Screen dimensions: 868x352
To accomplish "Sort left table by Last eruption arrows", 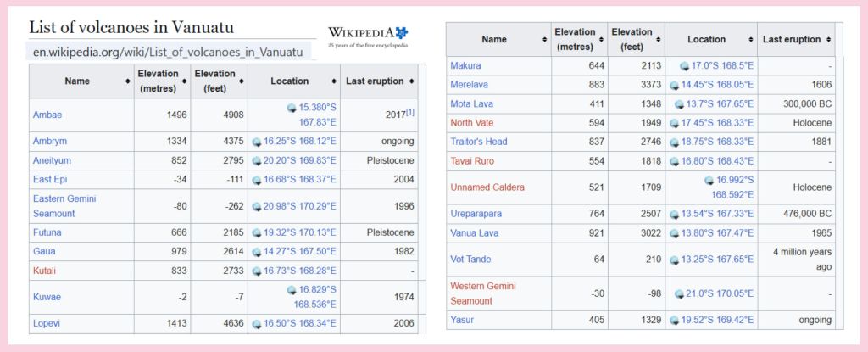I will pos(412,81).
